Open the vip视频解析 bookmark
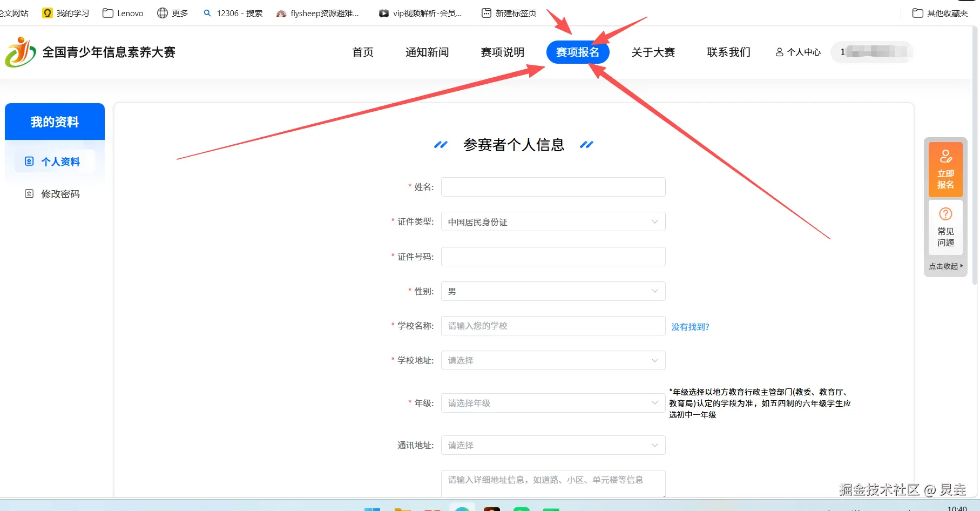980x511 pixels. pos(421,13)
